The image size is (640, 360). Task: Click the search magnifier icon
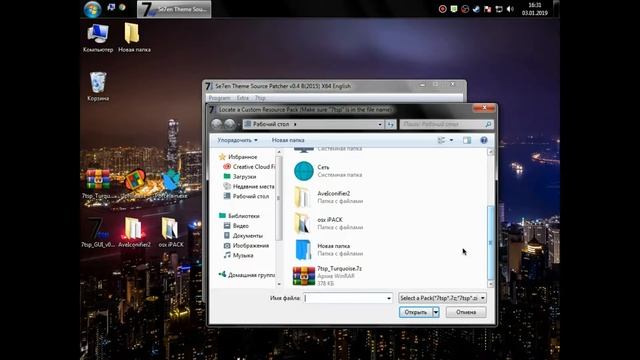coord(488,124)
